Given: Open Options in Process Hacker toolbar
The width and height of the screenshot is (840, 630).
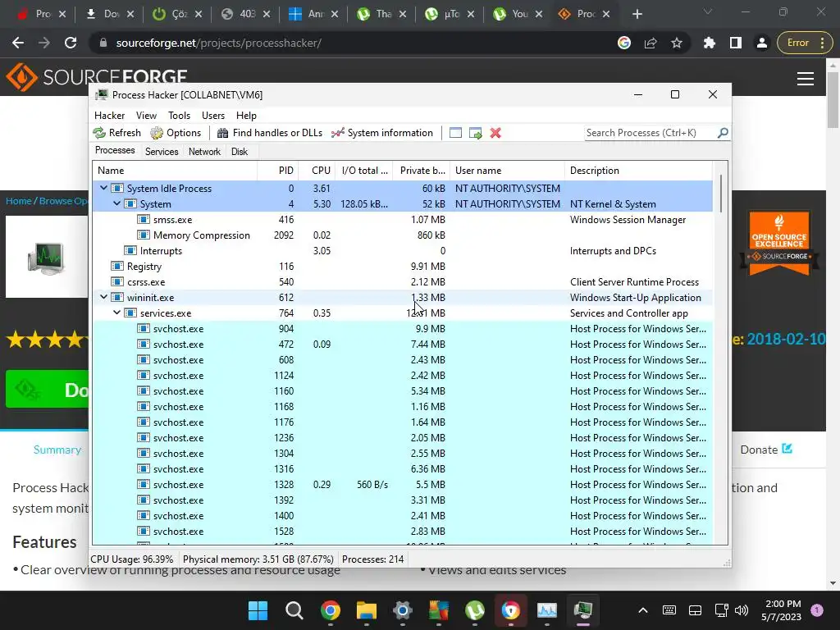Looking at the screenshot, I should pyautogui.click(x=176, y=133).
